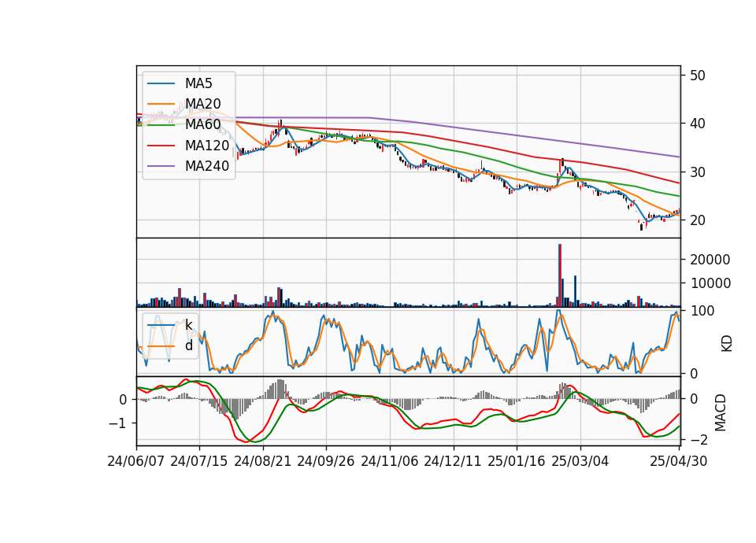The height and width of the screenshot is (543, 756).
Task: Click the MACD right axis value −2
Action: 699,440
